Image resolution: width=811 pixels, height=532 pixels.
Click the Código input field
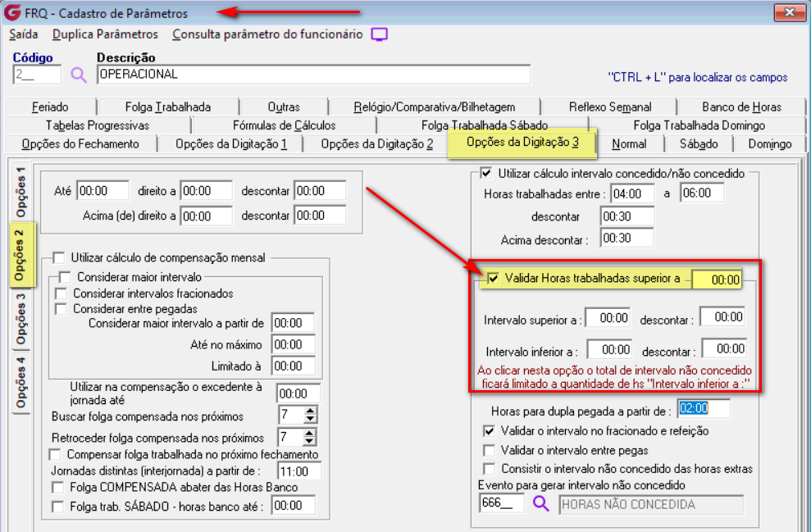pos(37,75)
